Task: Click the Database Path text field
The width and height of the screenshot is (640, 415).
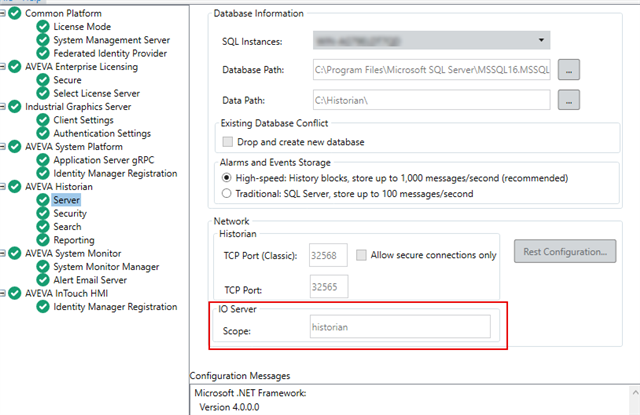Action: [x=431, y=70]
